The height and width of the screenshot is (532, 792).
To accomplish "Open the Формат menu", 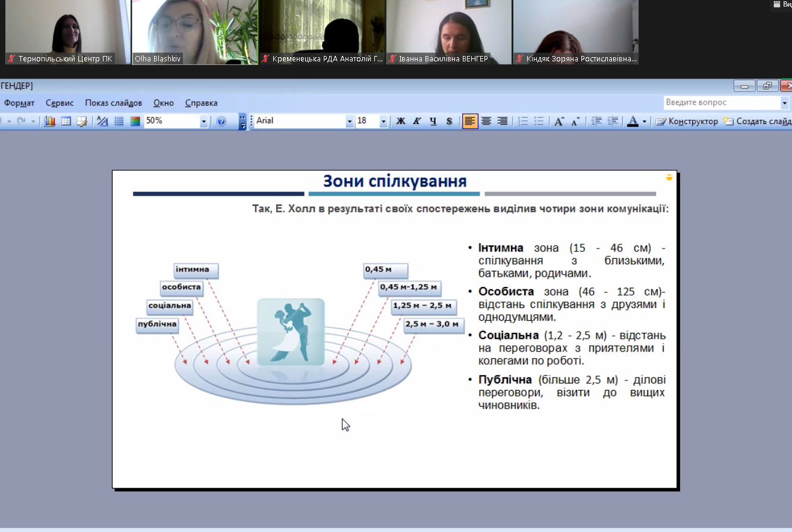I will (x=19, y=103).
